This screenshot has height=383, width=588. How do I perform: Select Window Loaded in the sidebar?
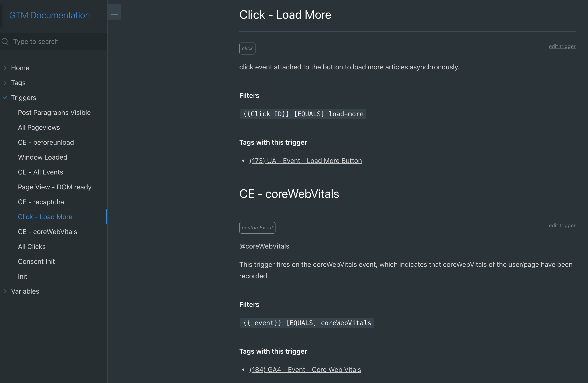coord(43,157)
